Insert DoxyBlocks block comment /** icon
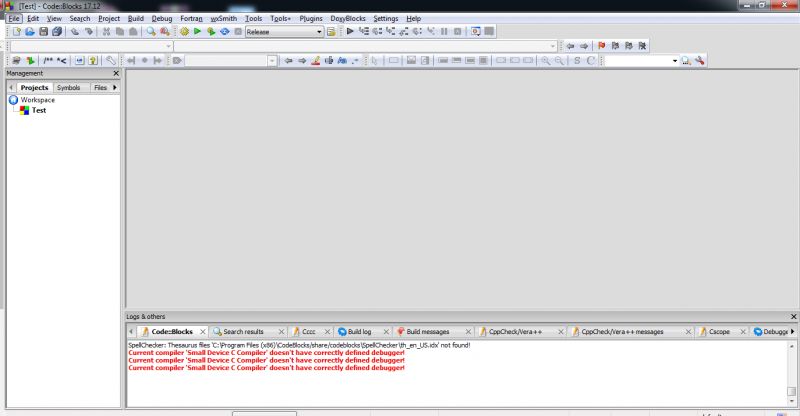The image size is (800, 416). [x=48, y=61]
